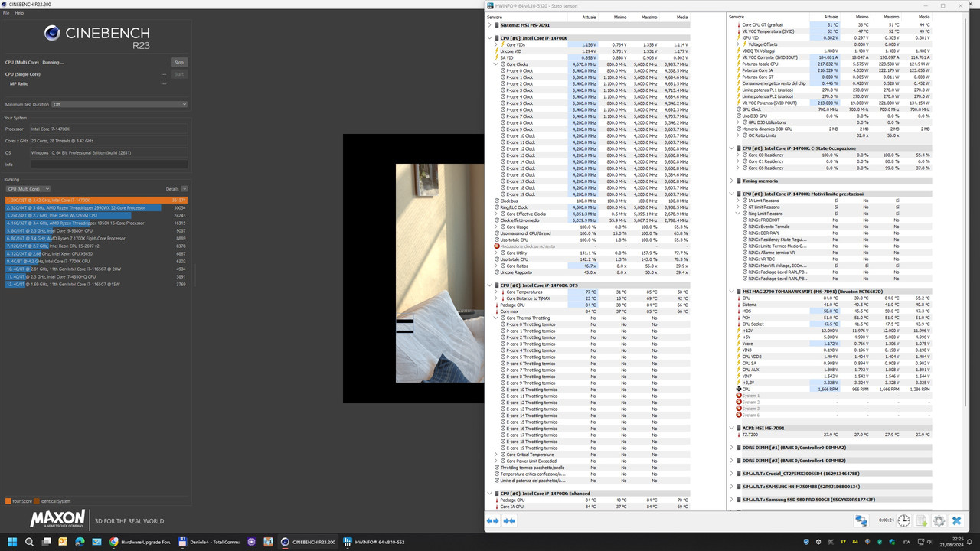Expand sensor columns using the outward arrows icon
This screenshot has width=980, height=551.
(x=493, y=520)
